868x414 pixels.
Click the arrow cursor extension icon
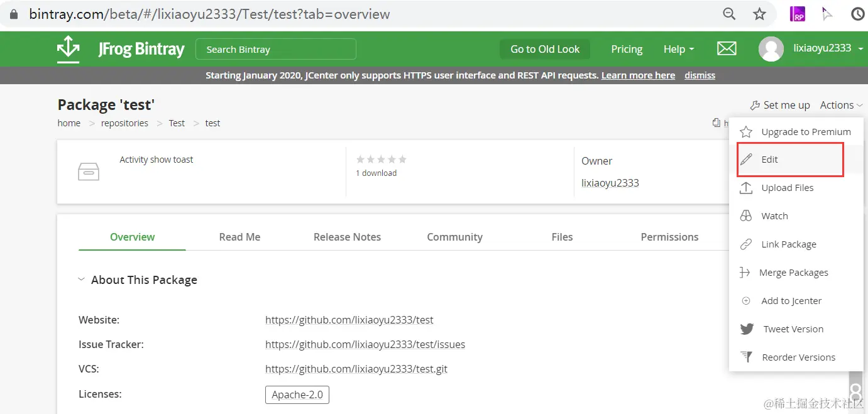(828, 14)
